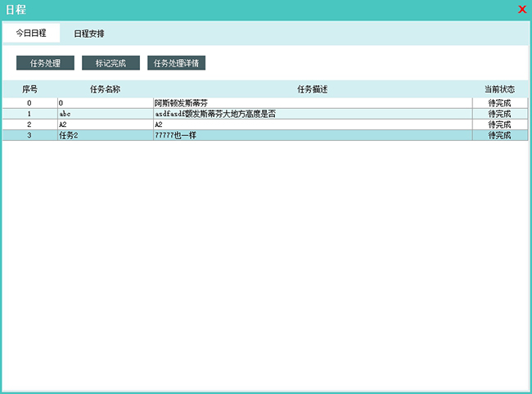Open the 日程安排 tab
The height and width of the screenshot is (394, 532).
pos(89,34)
